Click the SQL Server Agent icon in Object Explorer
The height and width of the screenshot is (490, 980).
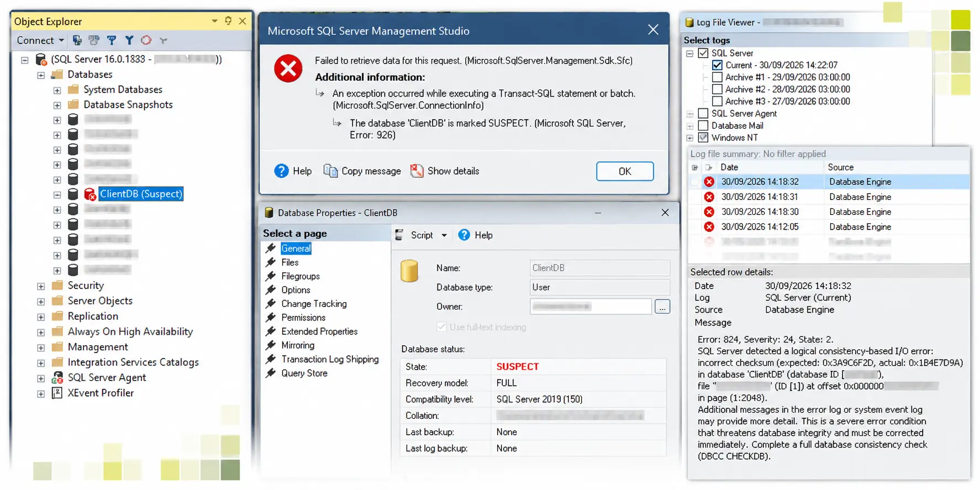57,378
